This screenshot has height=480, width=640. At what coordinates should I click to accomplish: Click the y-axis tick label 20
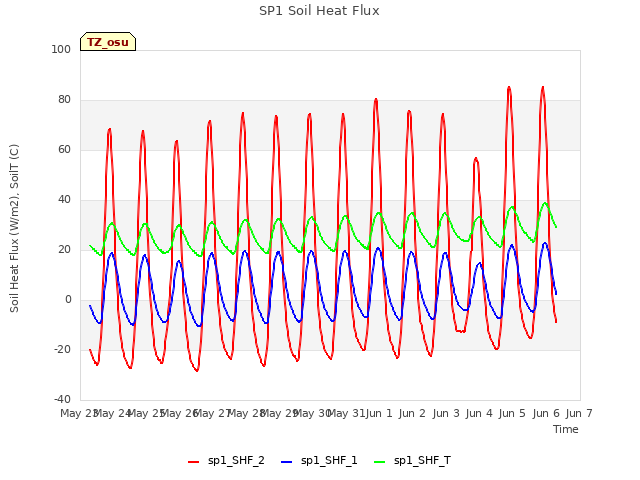tap(64, 249)
